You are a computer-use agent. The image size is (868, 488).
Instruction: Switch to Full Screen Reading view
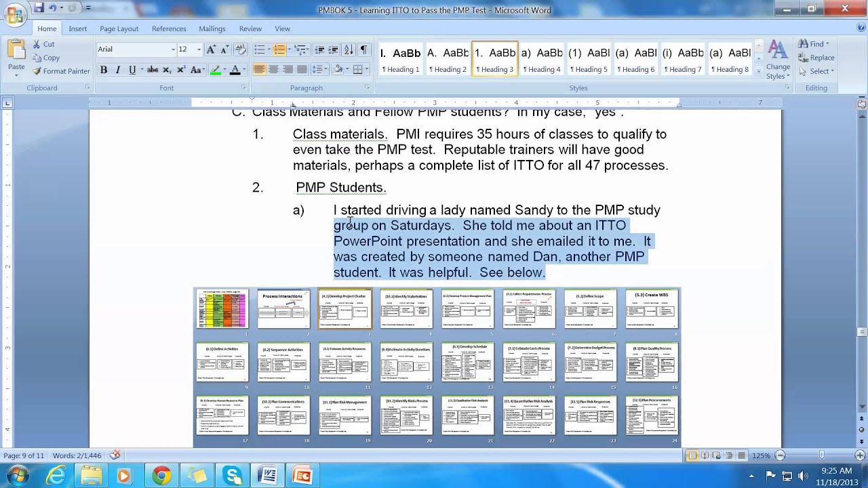pyautogui.click(x=705, y=455)
